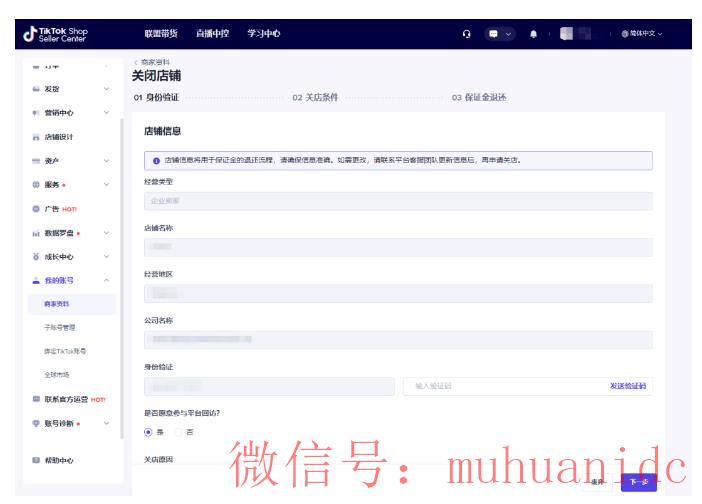702x504 pixels.
Task: Open customer support headset icon
Action: [x=466, y=34]
